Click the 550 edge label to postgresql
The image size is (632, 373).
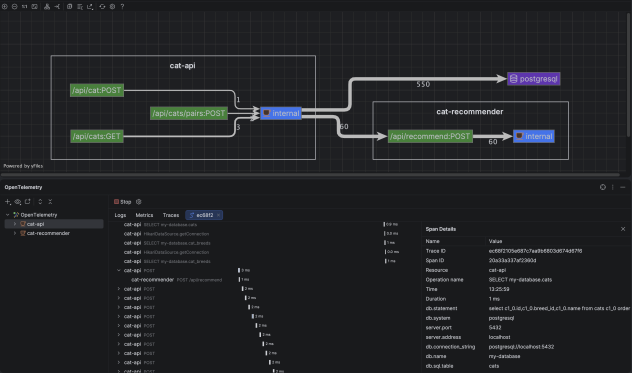pyautogui.click(x=423, y=84)
